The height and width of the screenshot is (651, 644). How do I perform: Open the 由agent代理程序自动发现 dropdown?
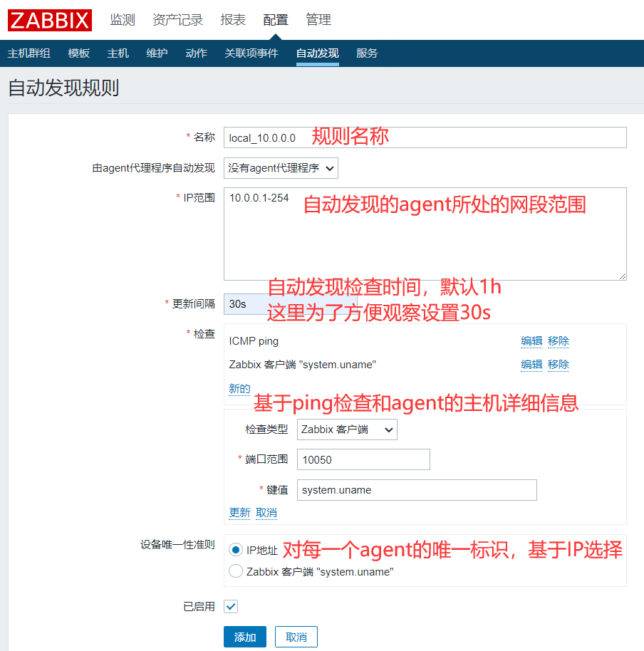pyautogui.click(x=281, y=168)
